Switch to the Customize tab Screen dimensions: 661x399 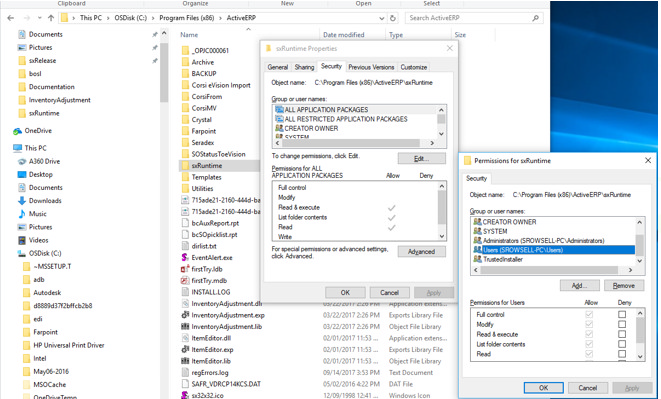(414, 67)
